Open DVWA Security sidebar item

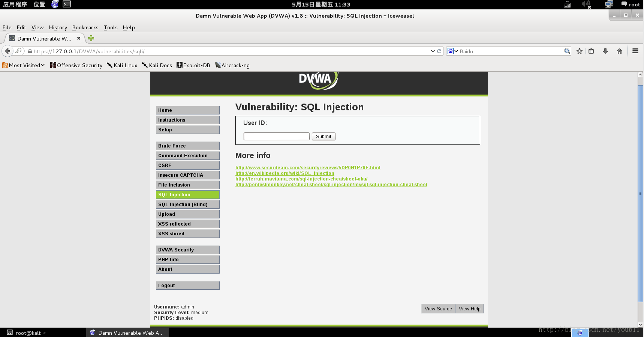click(x=188, y=250)
